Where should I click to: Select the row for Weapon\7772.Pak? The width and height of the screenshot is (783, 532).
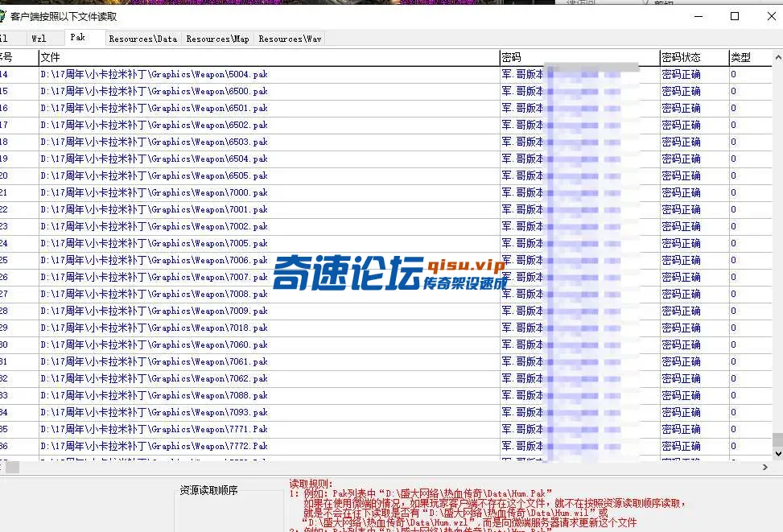(x=386, y=447)
